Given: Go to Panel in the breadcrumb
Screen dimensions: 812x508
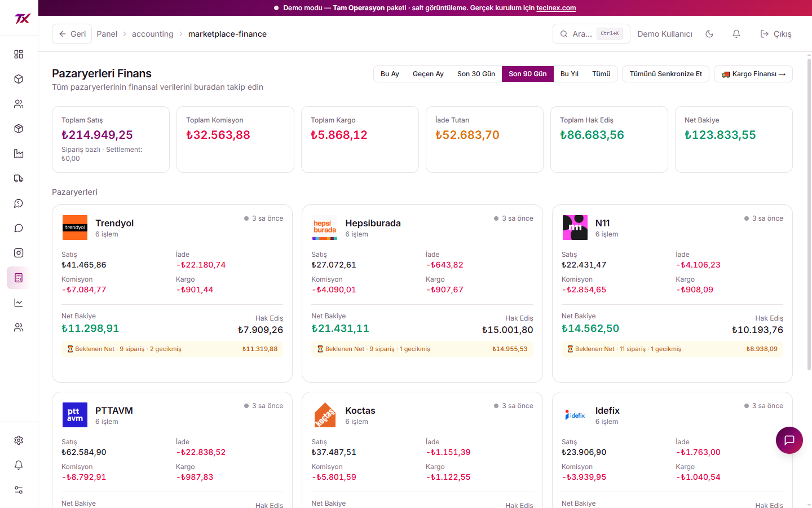Looking at the screenshot, I should [x=107, y=34].
